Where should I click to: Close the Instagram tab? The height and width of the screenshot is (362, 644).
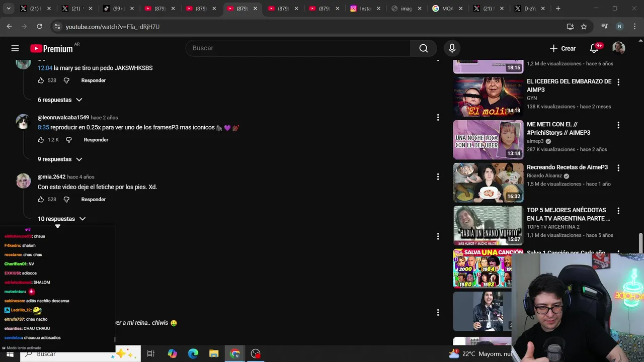click(x=378, y=9)
